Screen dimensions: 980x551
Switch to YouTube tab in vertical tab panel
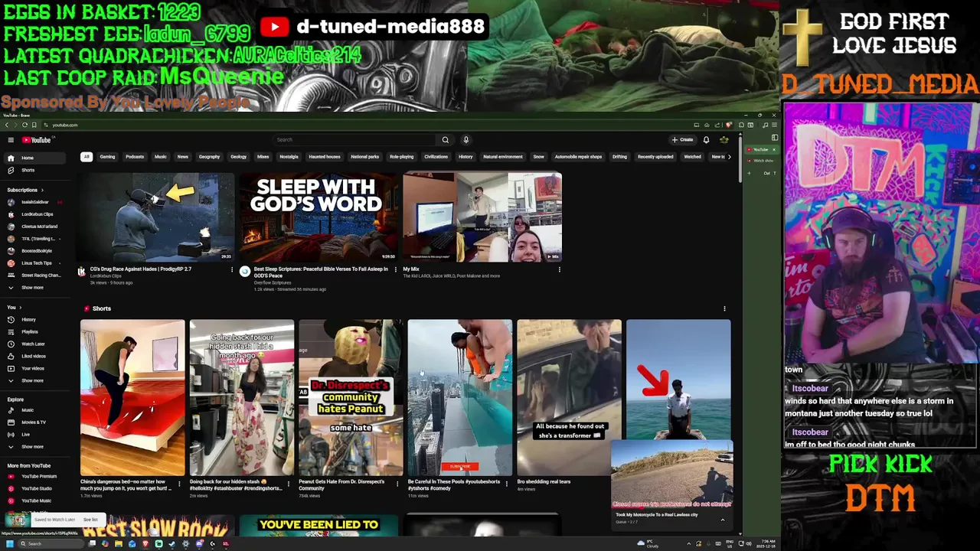[x=760, y=150]
